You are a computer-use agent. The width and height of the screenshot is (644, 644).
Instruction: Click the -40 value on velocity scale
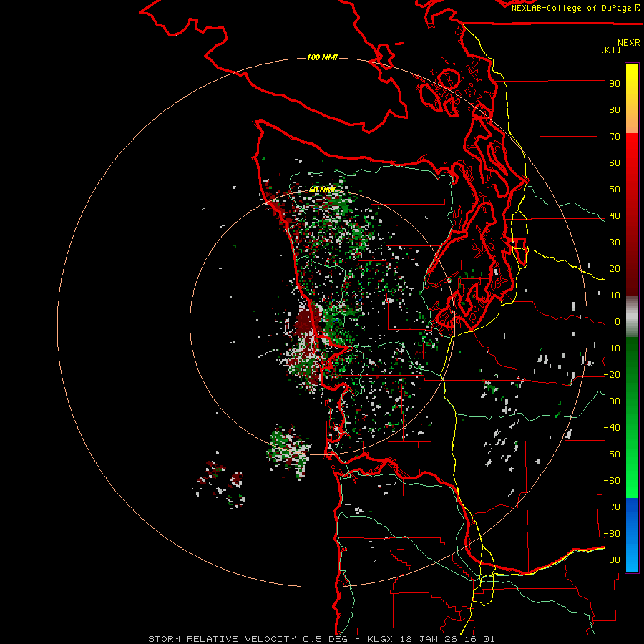[x=612, y=428]
